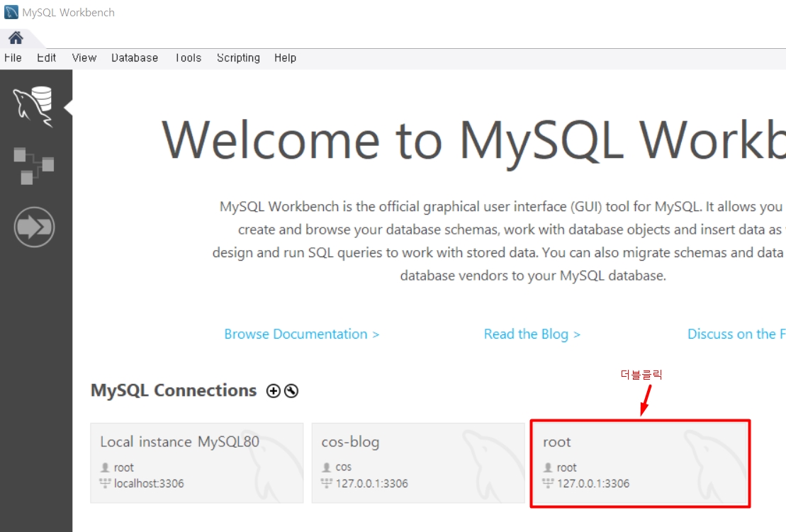Viewport: 786px width, 532px height.
Task: Open the Help menu
Action: tap(285, 57)
